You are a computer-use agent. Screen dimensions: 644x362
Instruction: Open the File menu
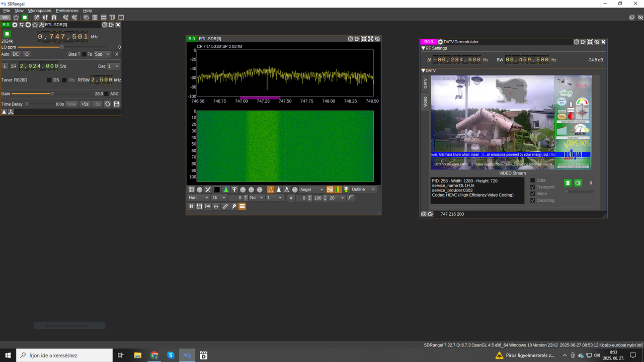(7, 11)
